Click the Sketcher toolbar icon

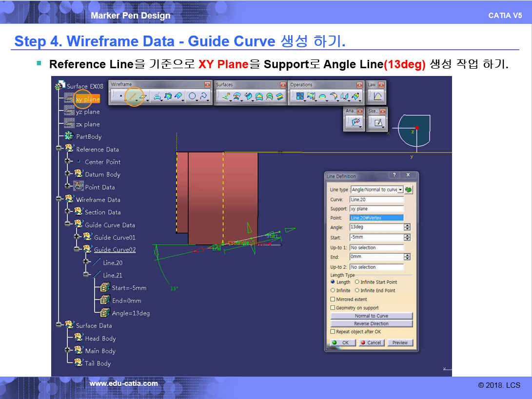(377, 123)
